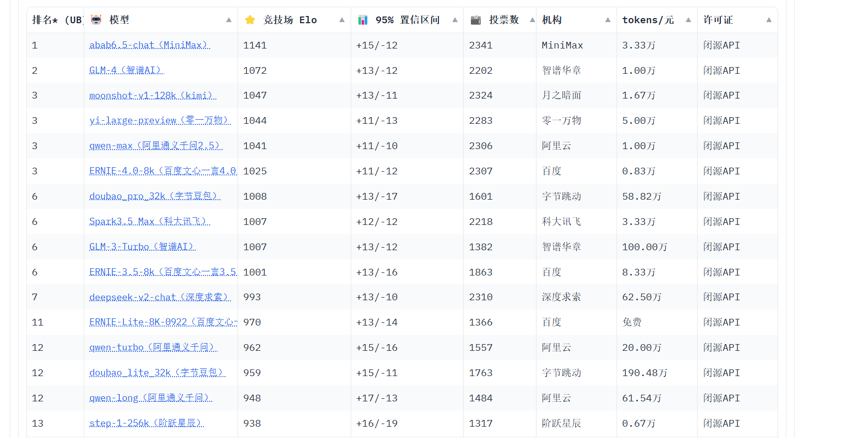Open yi-large-preview (零一万物) link

(160, 120)
